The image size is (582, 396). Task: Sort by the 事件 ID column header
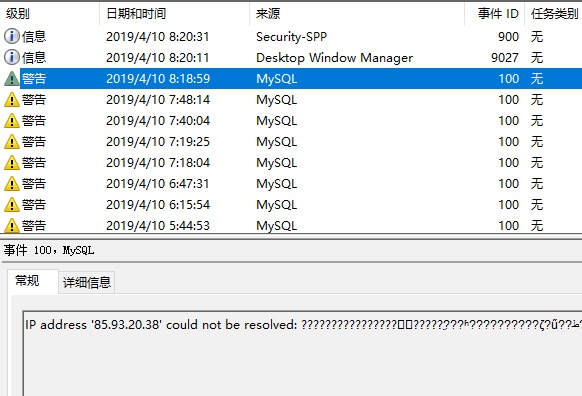tap(494, 14)
